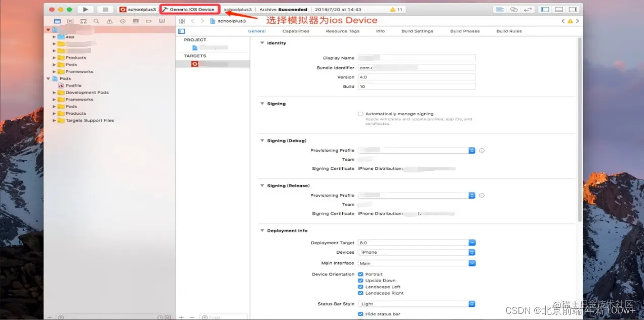Toggle the right Utilities pane
The height and width of the screenshot is (320, 644).
click(x=573, y=10)
